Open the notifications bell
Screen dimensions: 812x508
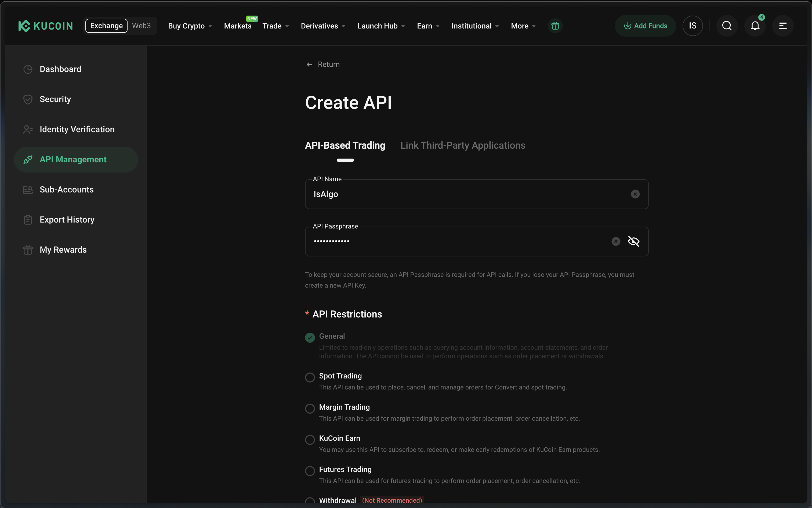[755, 26]
